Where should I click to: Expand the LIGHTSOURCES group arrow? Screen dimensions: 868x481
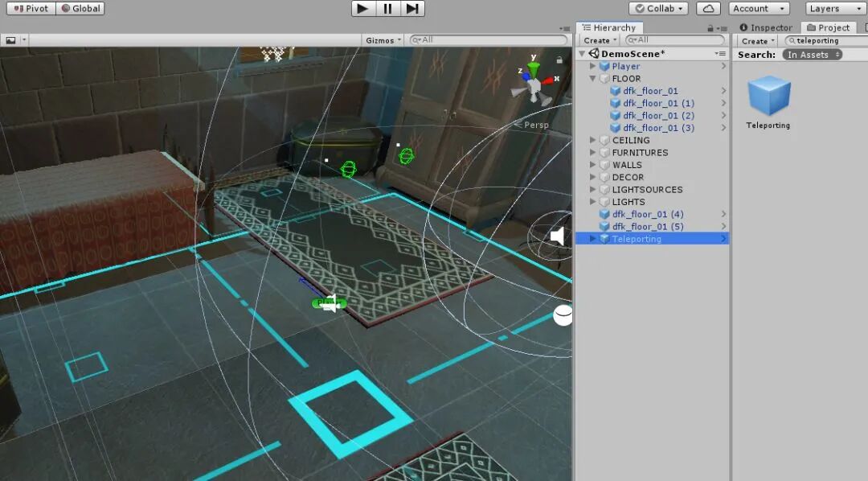pos(593,189)
